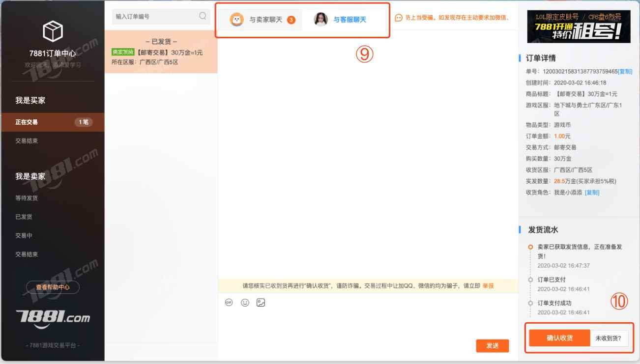640x364 pixels.
Task: Click the 举报 link
Action: click(488, 286)
